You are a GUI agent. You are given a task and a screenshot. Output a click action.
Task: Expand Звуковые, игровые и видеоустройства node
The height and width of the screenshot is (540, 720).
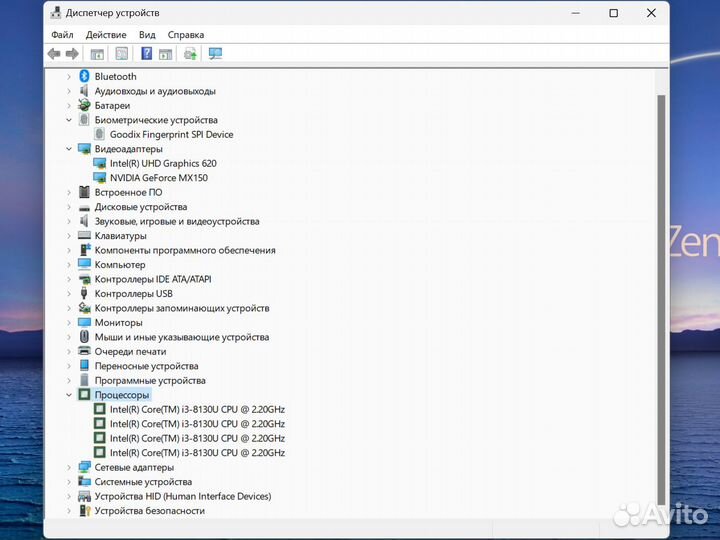(69, 221)
